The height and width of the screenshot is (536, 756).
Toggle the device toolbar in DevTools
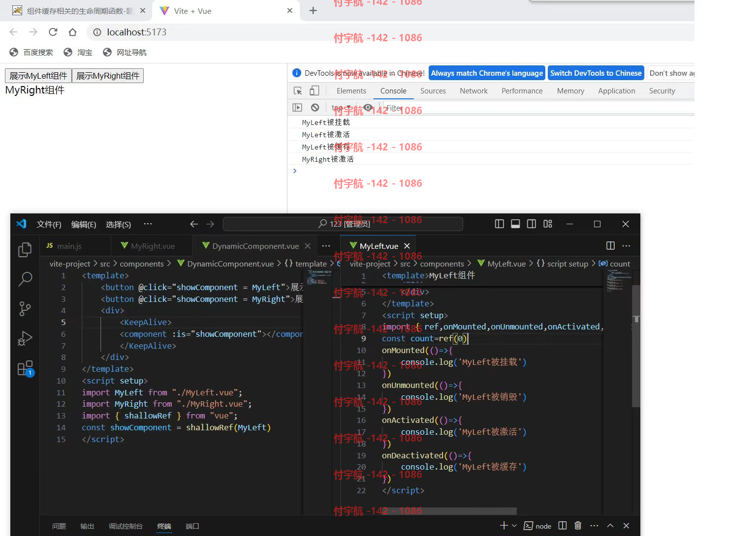(x=314, y=91)
